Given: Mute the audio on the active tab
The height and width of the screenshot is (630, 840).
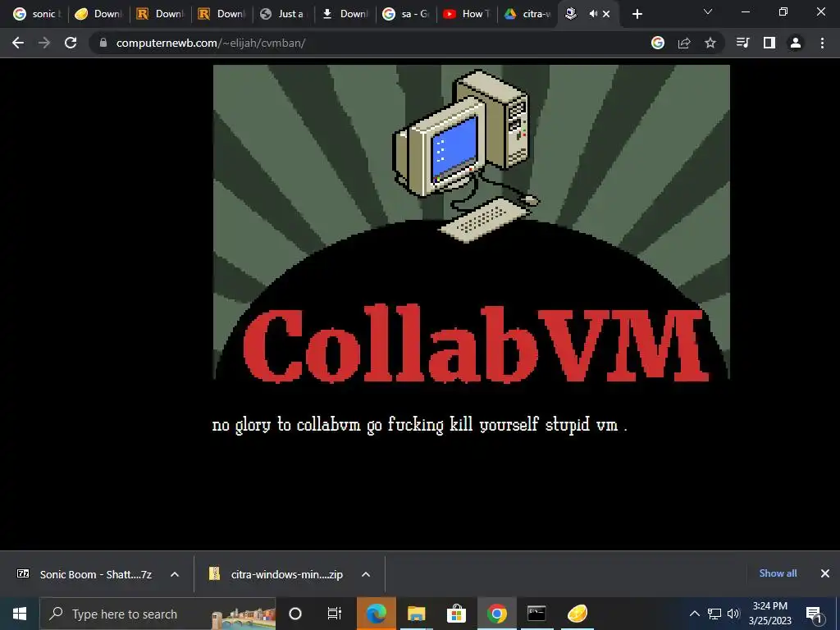Looking at the screenshot, I should coord(593,14).
